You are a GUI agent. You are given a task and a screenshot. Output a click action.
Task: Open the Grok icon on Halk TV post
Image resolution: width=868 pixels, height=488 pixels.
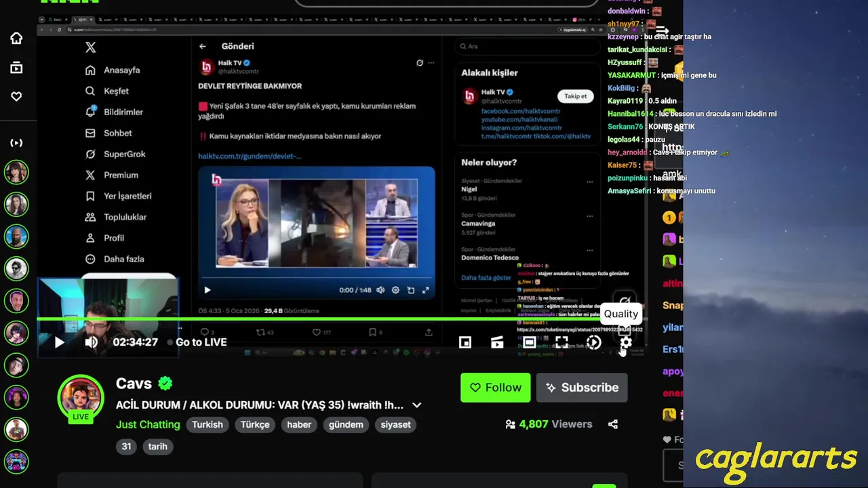pos(420,63)
